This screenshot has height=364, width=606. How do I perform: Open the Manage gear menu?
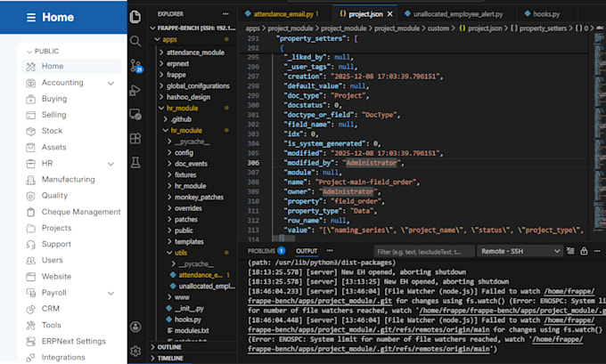(x=135, y=351)
